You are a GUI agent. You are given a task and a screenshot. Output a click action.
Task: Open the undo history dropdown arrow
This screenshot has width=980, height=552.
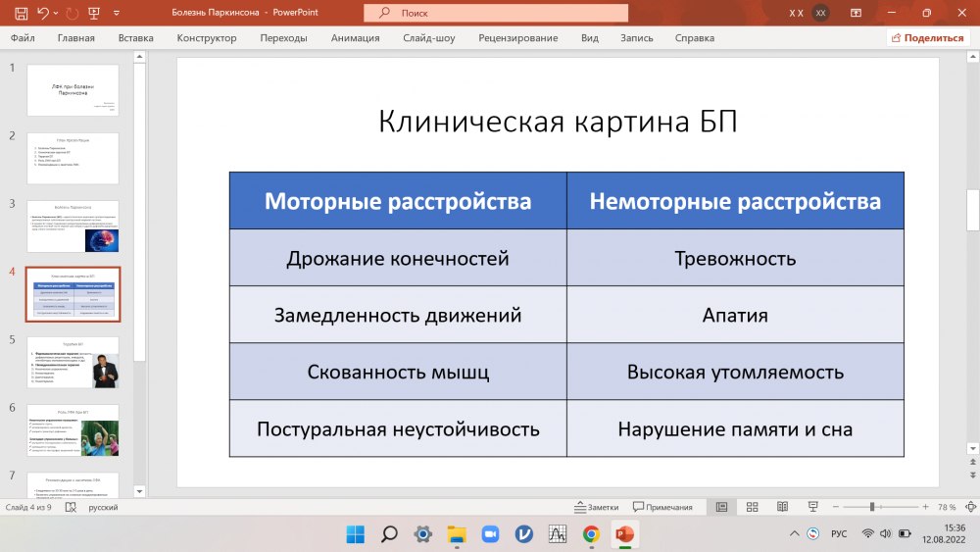coord(57,13)
